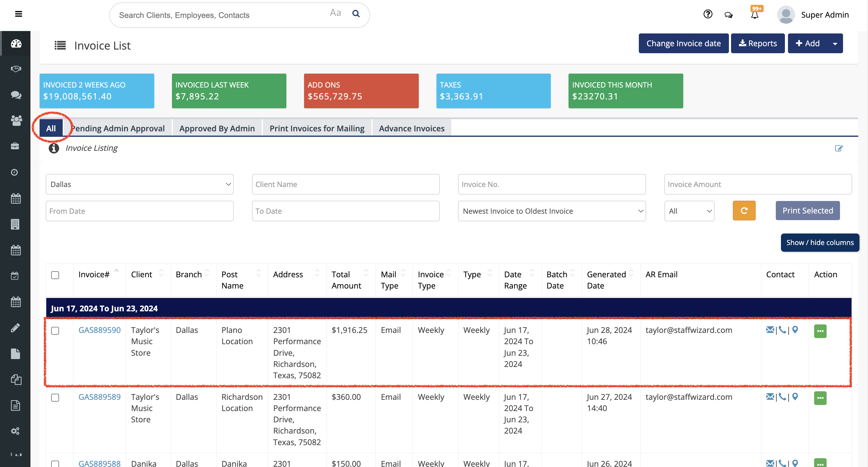
Task: Tick the checkbox for invoice GAS889590
Action: point(55,330)
